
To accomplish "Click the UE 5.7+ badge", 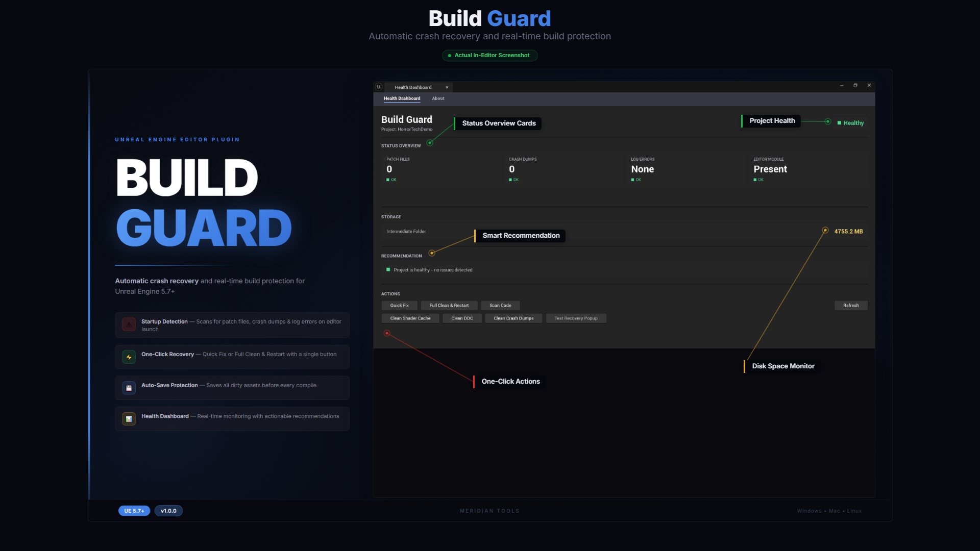I will coord(134,511).
